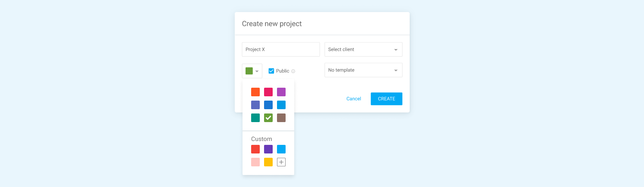Select the purple swatch in the top row
Viewport: 644px width, 187px height.
point(281,92)
